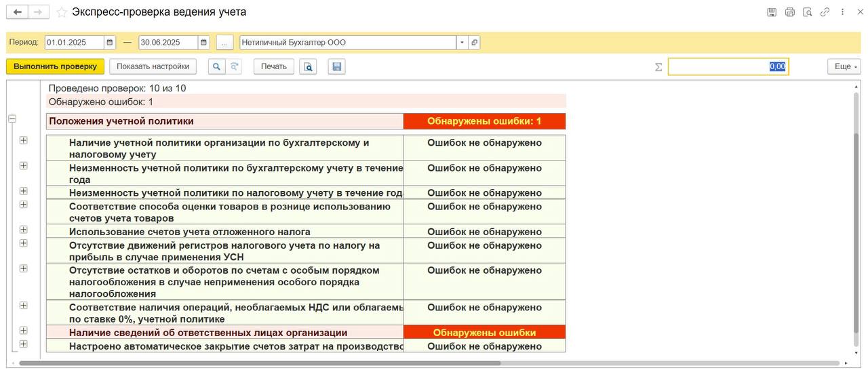This screenshot has height=374, width=868.
Task: Open the Еще dropdown menu
Action: tap(844, 66)
